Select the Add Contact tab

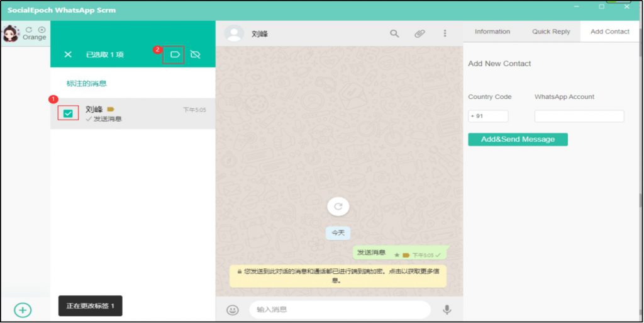click(609, 31)
